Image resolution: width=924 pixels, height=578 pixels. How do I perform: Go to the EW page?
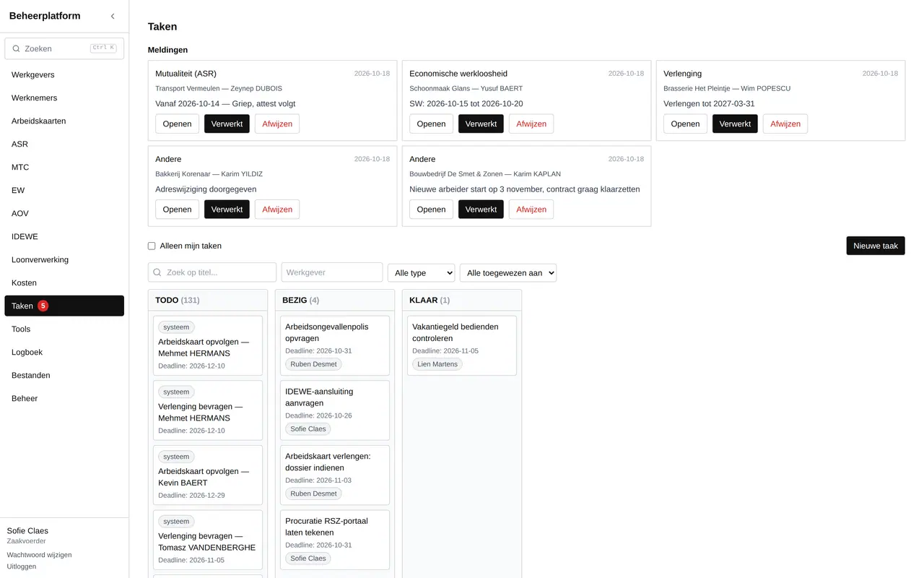64,190
